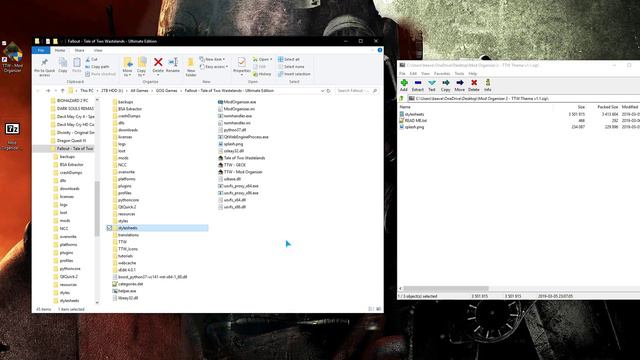Click the Explorer search box
This screenshot has width=640, height=360.
(356, 91)
